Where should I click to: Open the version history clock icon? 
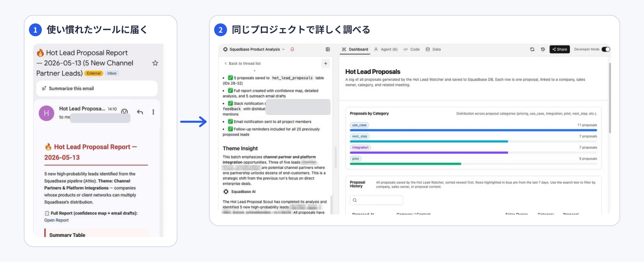click(543, 49)
